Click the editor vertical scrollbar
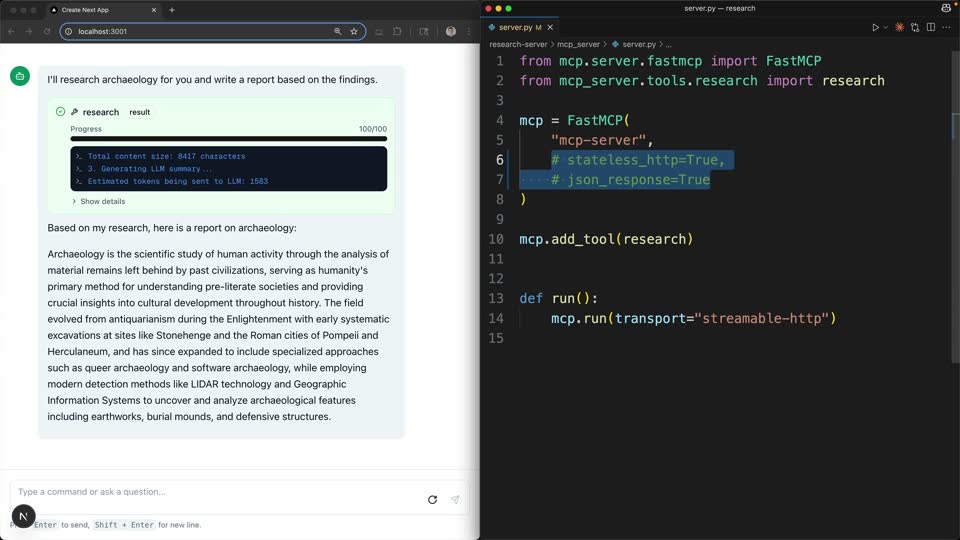 (955, 208)
